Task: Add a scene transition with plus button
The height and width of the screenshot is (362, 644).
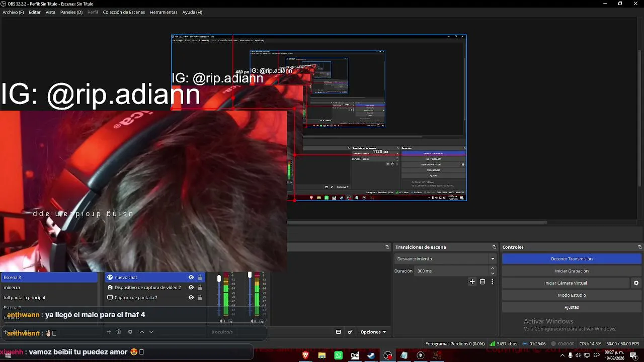Action: (472, 282)
